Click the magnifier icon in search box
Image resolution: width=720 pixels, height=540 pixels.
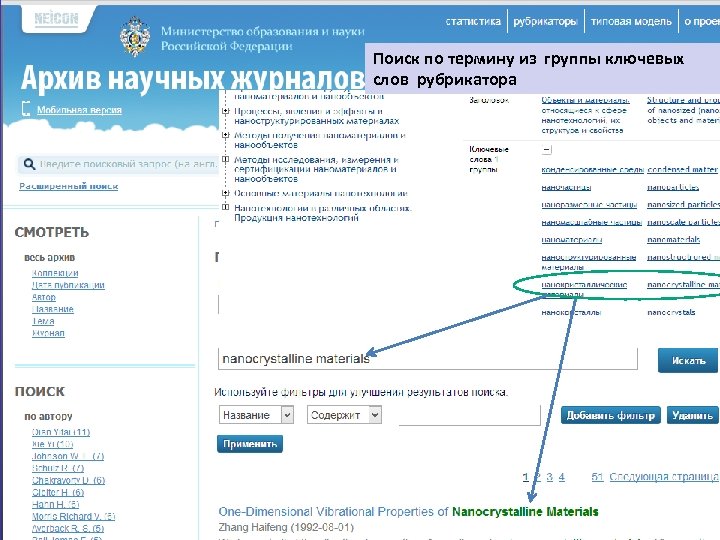point(29,164)
